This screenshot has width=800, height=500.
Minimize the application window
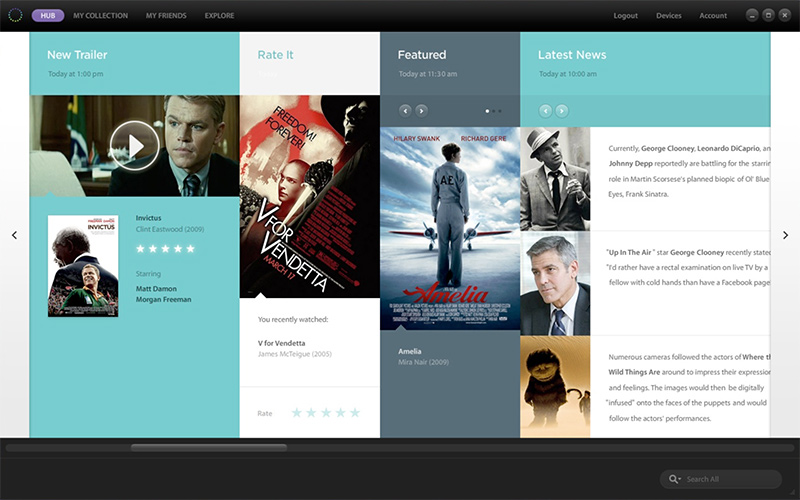752,15
